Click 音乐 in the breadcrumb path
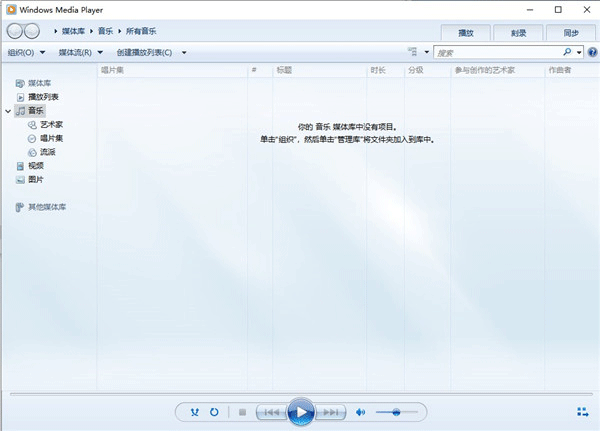The width and height of the screenshot is (600, 431). pyautogui.click(x=105, y=31)
